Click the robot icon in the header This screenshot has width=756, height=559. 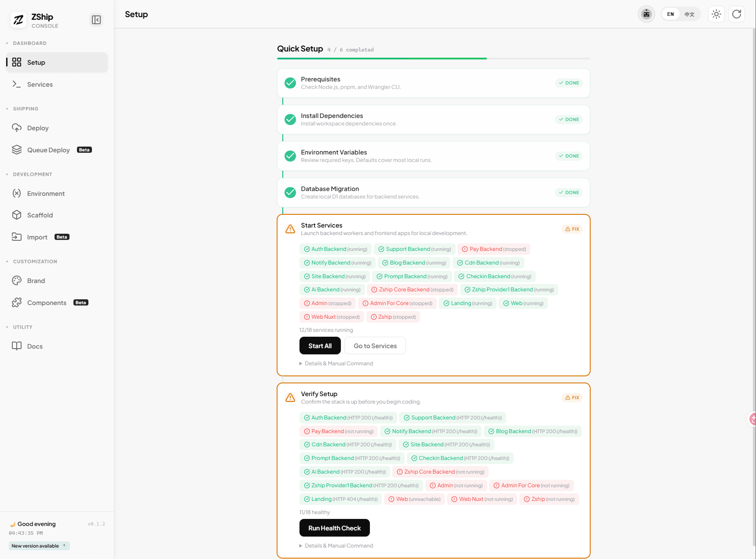pyautogui.click(x=646, y=14)
